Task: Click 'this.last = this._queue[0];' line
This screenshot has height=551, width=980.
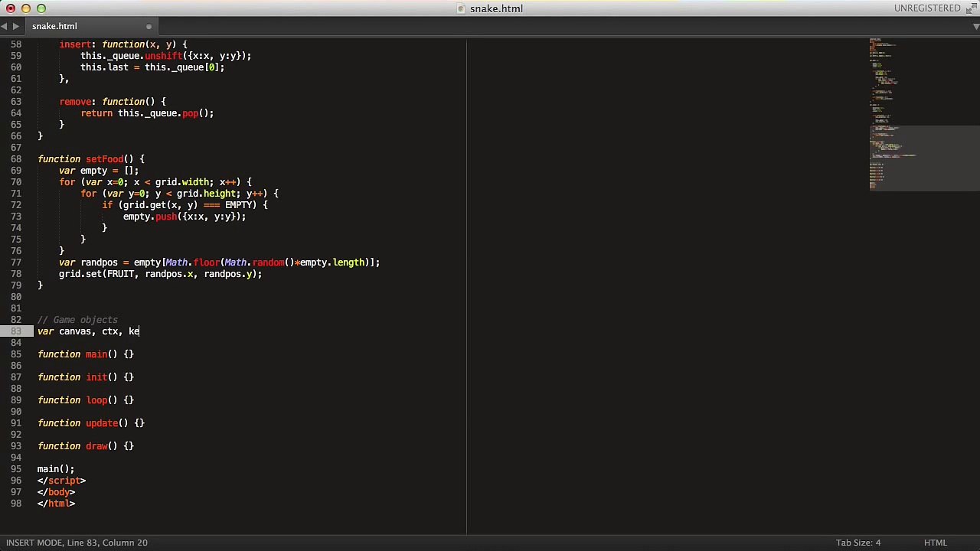Action: (152, 67)
